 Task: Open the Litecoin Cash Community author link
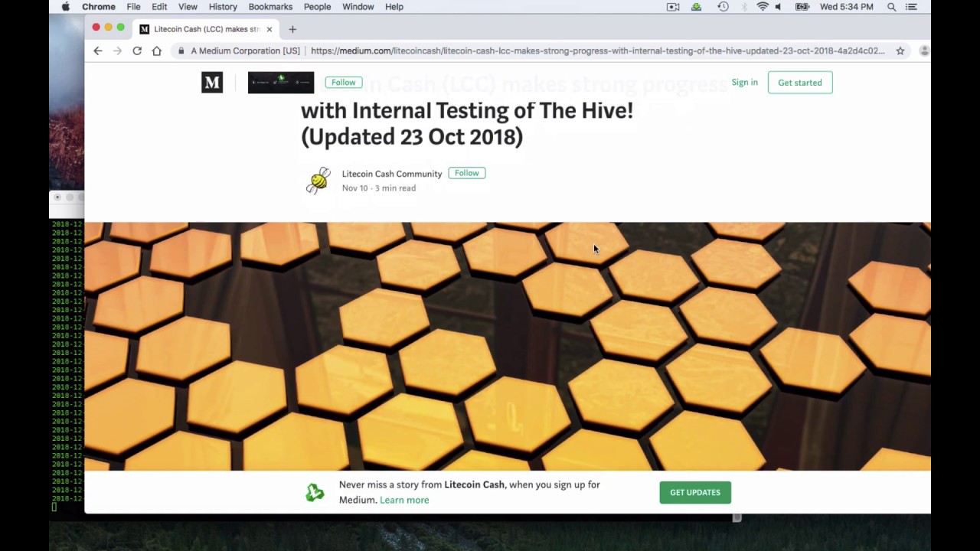[392, 174]
